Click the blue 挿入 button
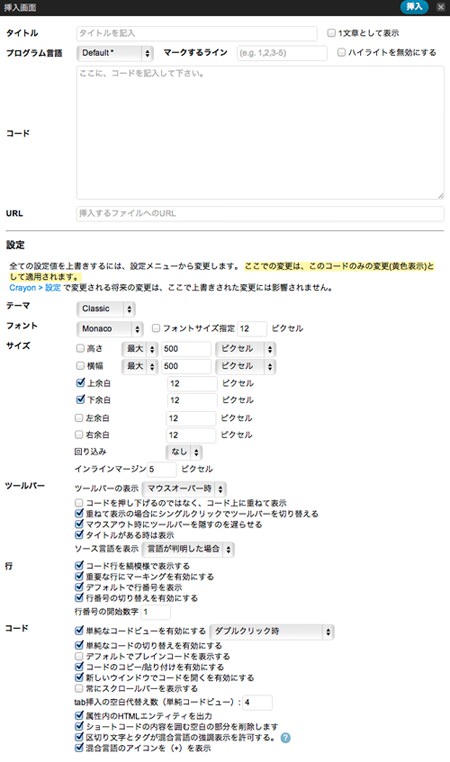450x762 pixels. pos(414,7)
